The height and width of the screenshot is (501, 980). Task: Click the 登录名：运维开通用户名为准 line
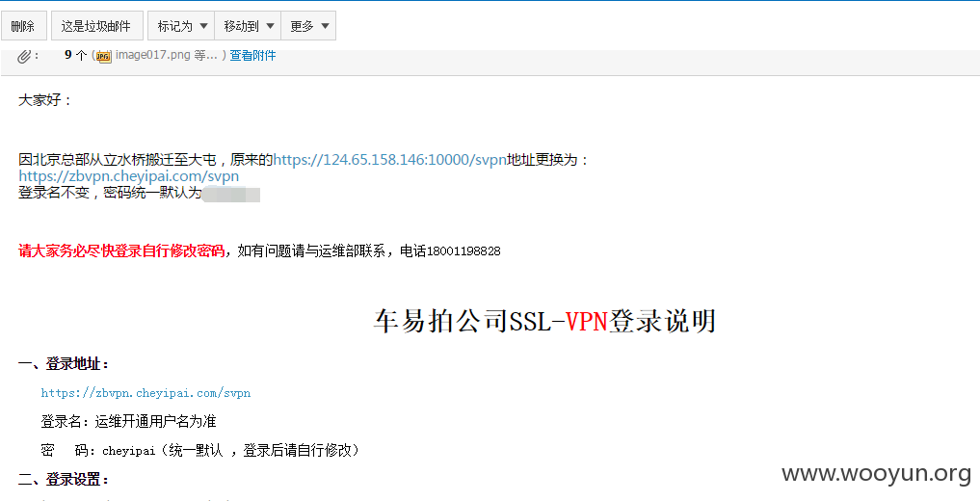point(128,422)
